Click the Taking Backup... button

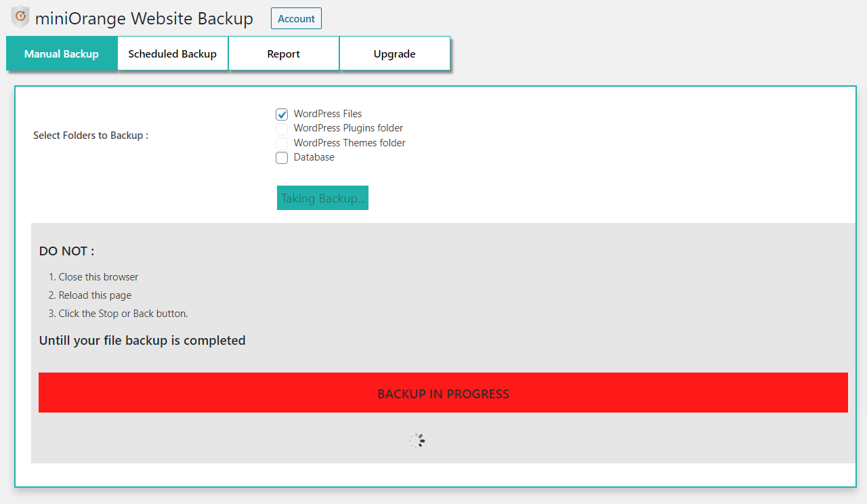tap(322, 198)
